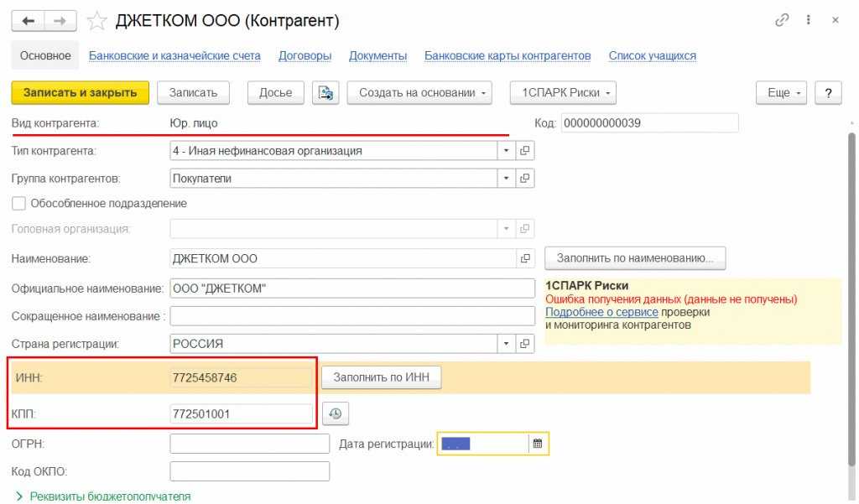This screenshot has width=859, height=504.
Task: Add ДЖЕТКОМ ООО to favorites with star
Action: click(x=97, y=20)
